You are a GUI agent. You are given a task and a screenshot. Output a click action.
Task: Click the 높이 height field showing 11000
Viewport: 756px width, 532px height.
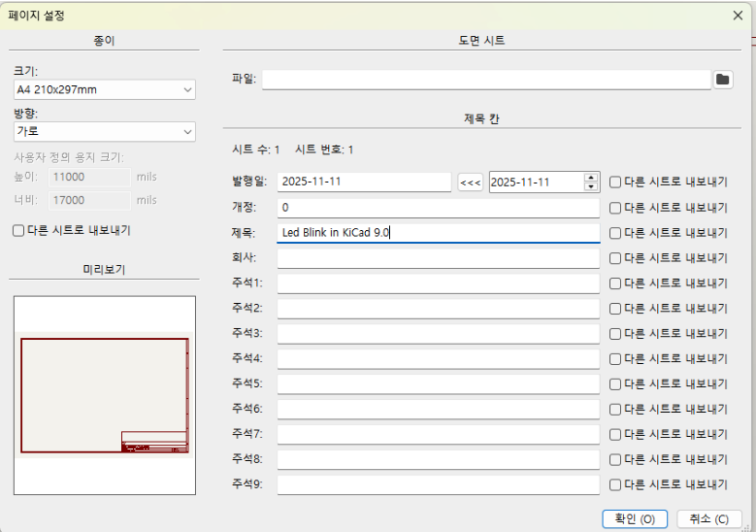point(89,177)
